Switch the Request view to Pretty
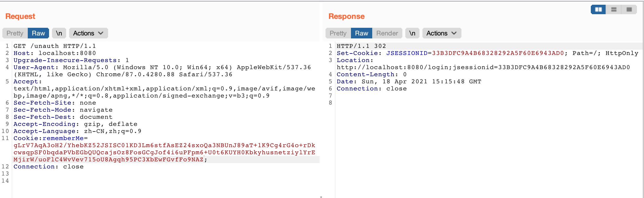The height and width of the screenshot is (198, 644). [15, 33]
